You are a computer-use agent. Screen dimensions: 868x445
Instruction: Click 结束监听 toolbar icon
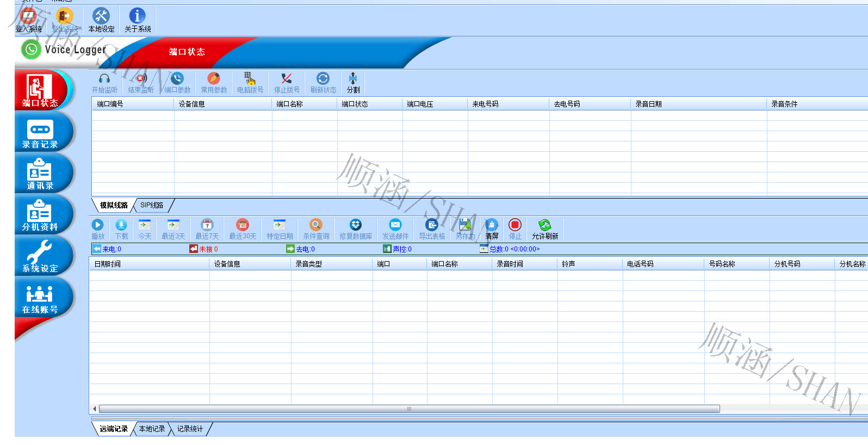click(x=141, y=83)
